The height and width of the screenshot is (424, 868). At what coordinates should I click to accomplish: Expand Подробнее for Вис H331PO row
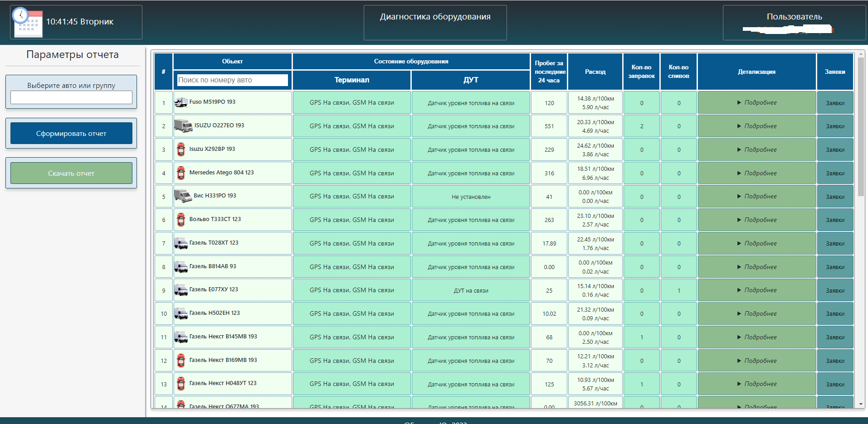[x=756, y=197]
